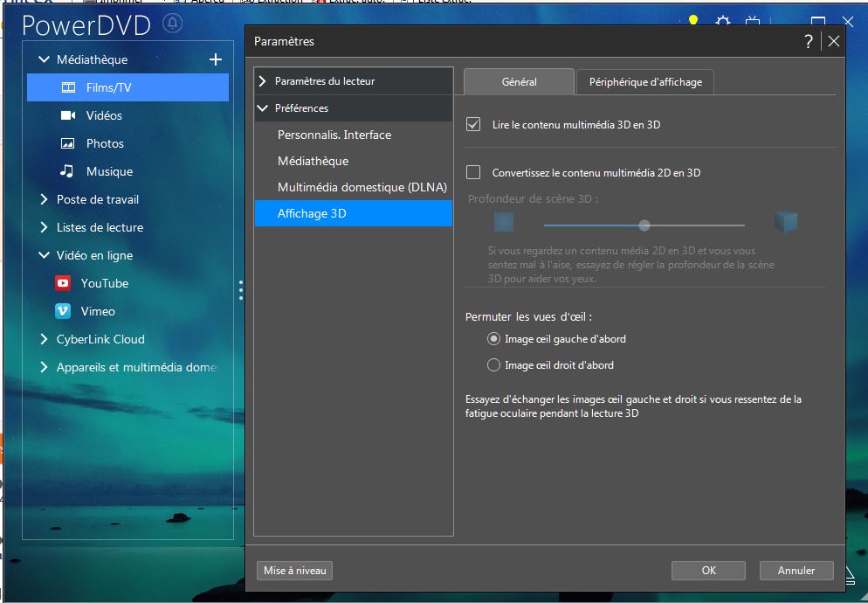This screenshot has width=868, height=603.
Task: Select Image œil droit d'abord option
Action: point(493,364)
